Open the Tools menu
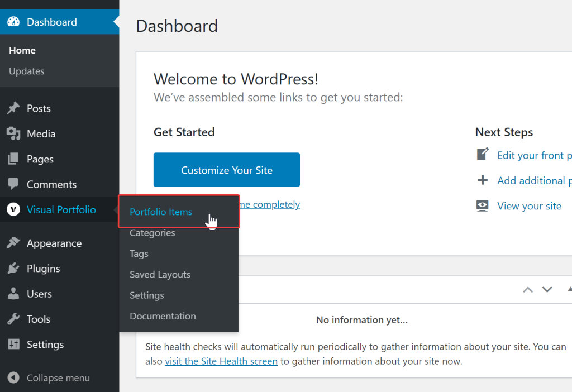 59,319
